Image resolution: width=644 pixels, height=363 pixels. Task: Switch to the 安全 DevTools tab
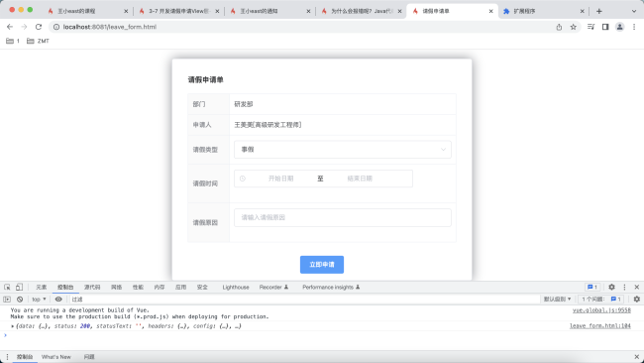click(202, 287)
